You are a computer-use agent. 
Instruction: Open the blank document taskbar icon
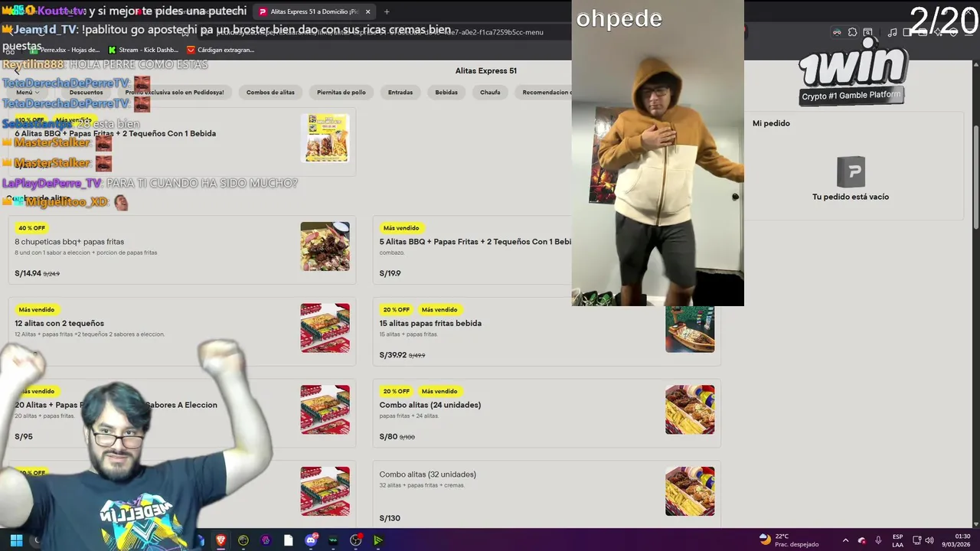[x=288, y=540]
